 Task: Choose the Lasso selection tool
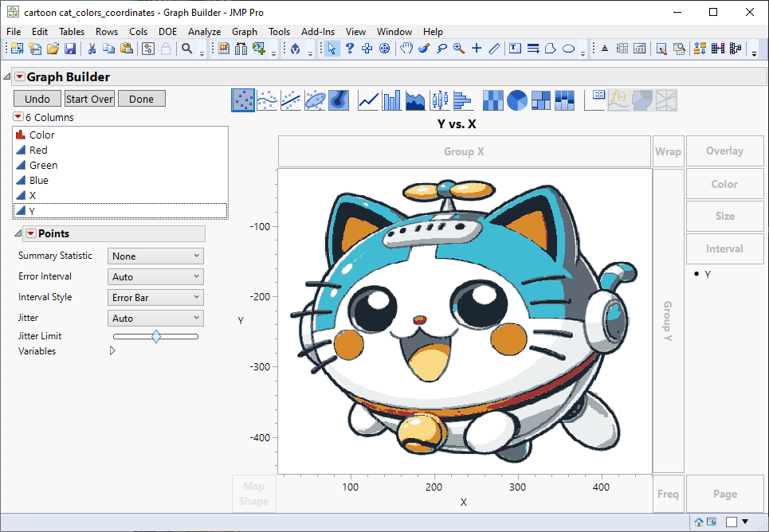point(441,49)
